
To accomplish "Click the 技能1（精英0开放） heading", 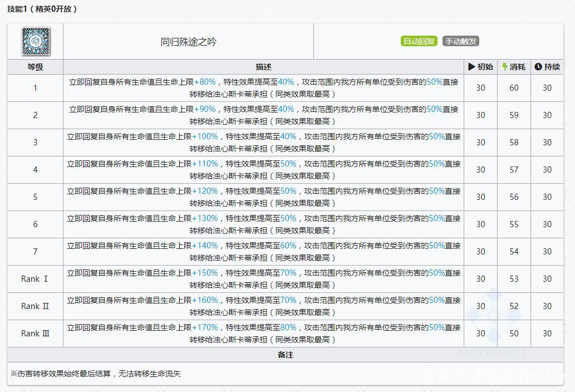I will [x=42, y=9].
